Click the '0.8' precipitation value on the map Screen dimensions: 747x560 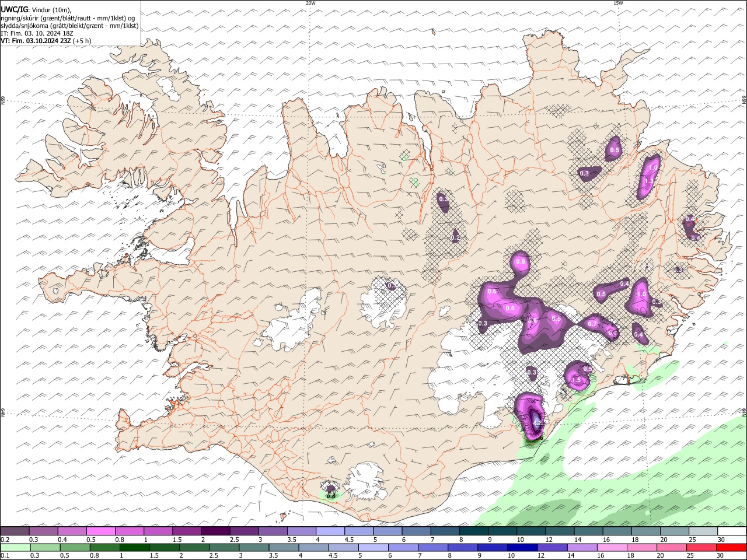tap(521, 262)
